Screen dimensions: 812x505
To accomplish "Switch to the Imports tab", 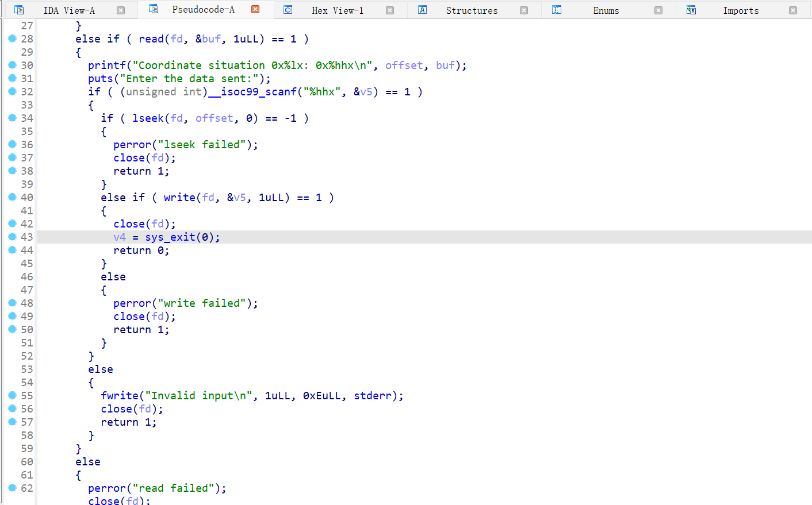I will coord(741,10).
